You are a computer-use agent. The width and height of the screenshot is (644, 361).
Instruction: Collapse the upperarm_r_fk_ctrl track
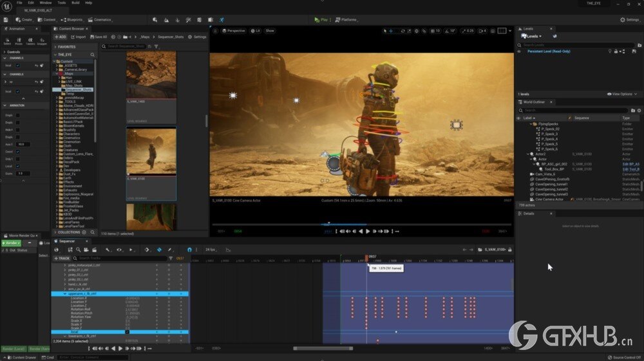tap(65, 293)
